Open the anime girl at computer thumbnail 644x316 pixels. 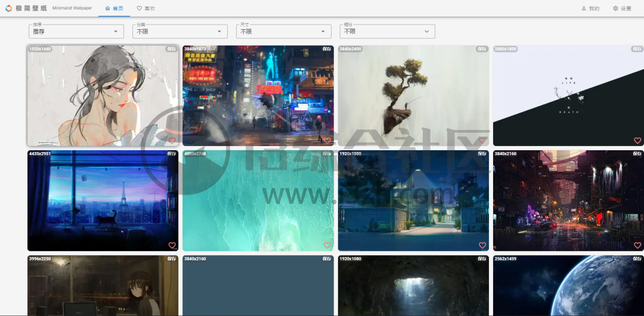click(103, 286)
